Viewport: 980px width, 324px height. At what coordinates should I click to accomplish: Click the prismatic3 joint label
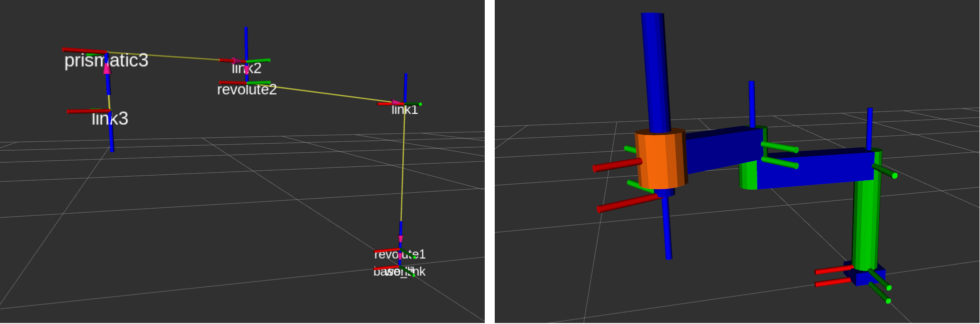[106, 60]
